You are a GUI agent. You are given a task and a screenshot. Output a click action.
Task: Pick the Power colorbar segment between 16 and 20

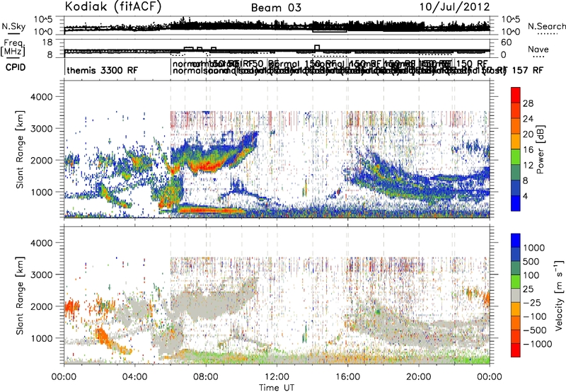pos(516,142)
